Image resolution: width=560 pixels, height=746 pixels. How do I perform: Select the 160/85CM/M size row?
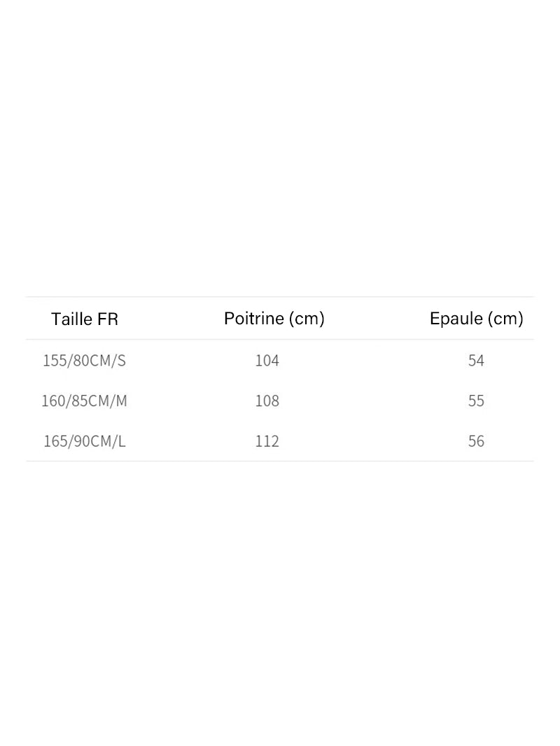pos(279,401)
